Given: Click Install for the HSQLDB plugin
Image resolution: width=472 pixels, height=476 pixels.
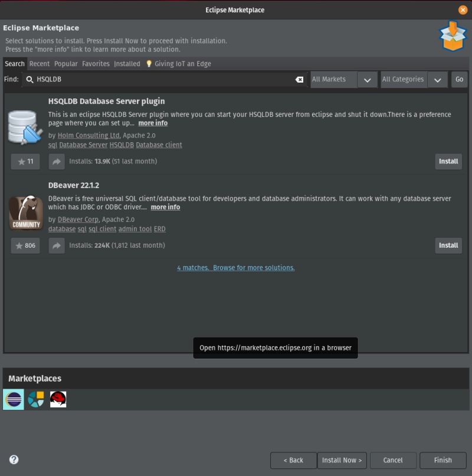Looking at the screenshot, I should (x=448, y=161).
